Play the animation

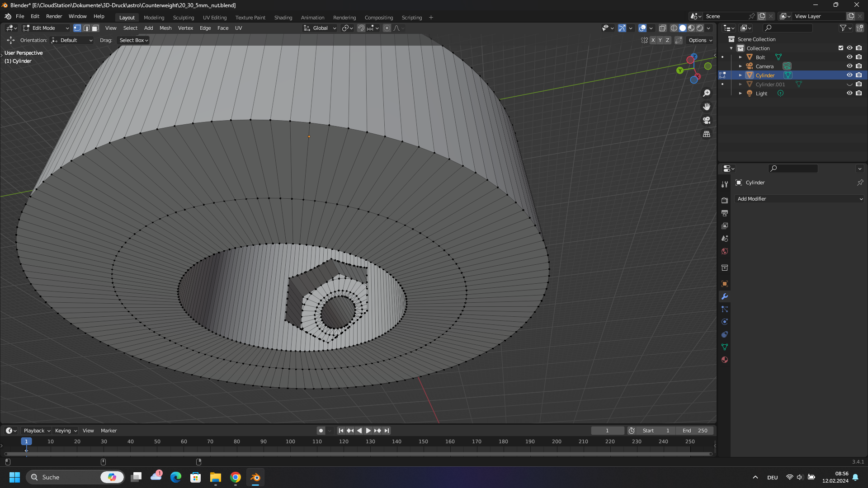368,431
